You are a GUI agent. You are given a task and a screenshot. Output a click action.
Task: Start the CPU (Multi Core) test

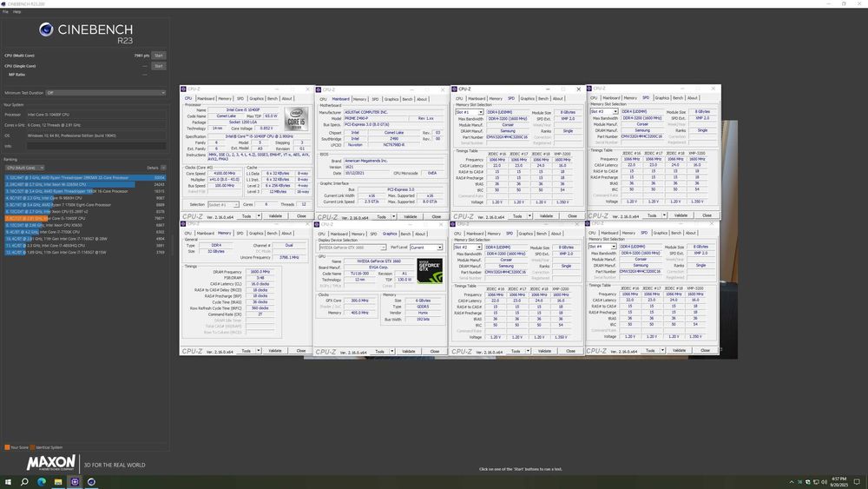(x=159, y=56)
